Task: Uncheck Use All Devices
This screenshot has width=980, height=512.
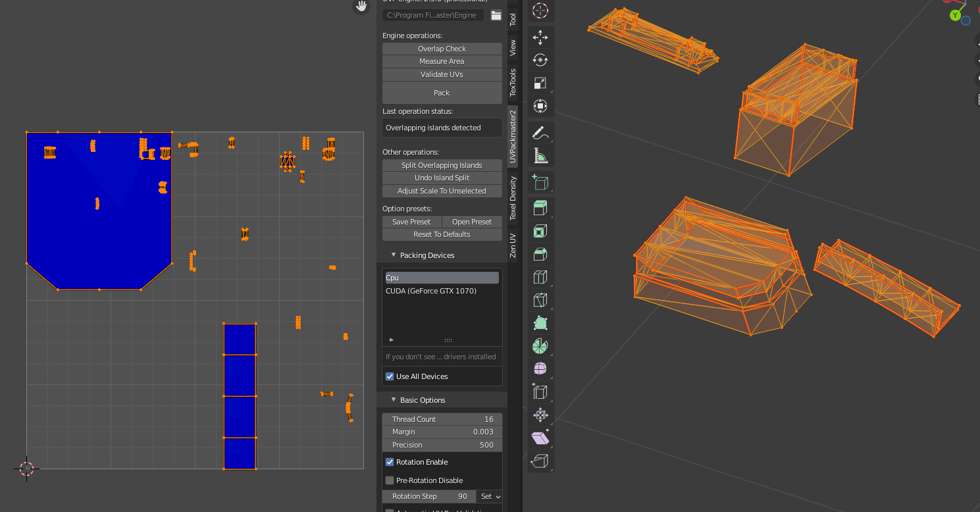Action: 390,376
